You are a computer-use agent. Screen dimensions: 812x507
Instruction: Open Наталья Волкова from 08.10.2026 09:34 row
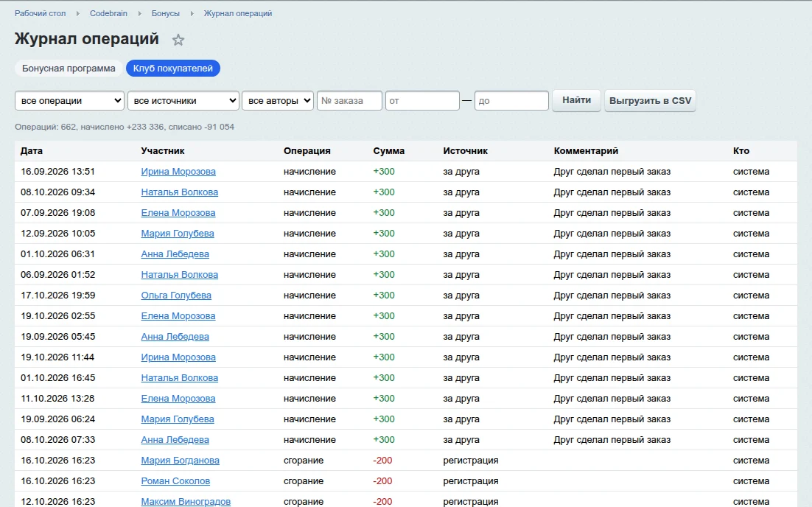coord(179,192)
